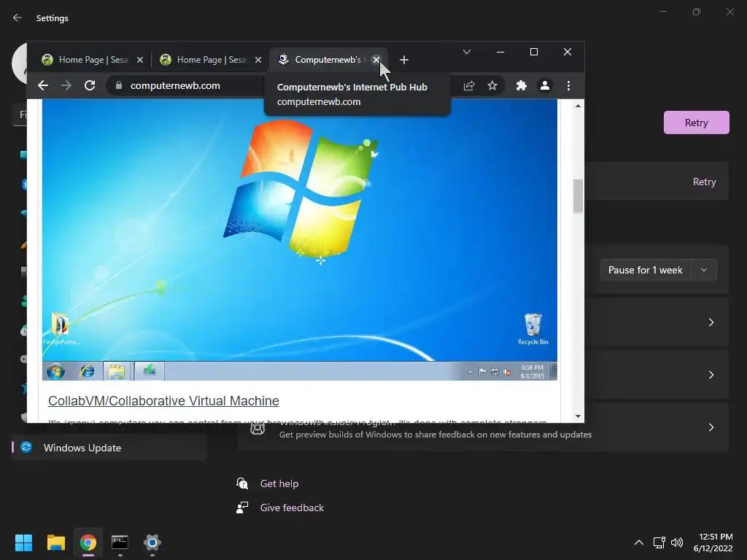
Task: Switch to first Home Page | Sesa tab
Action: [90, 60]
